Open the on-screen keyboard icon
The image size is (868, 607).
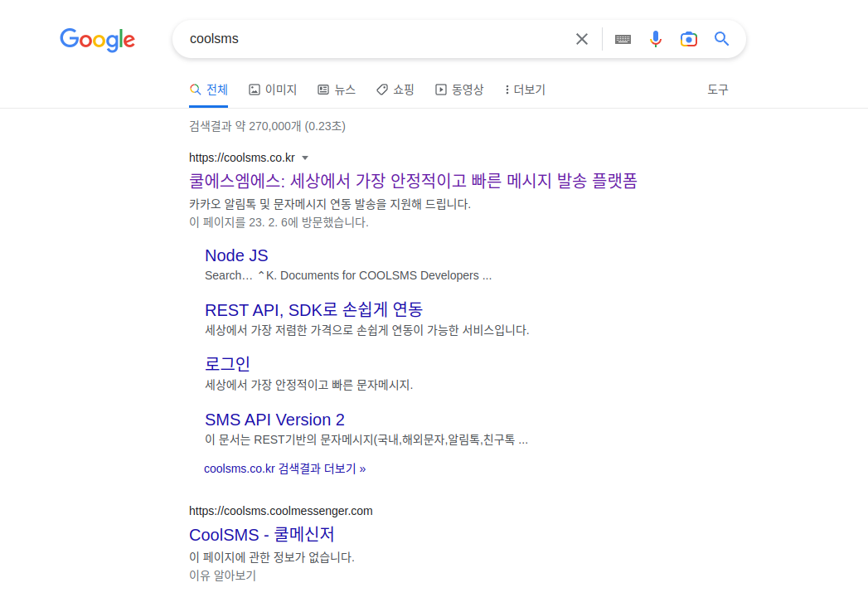623,39
